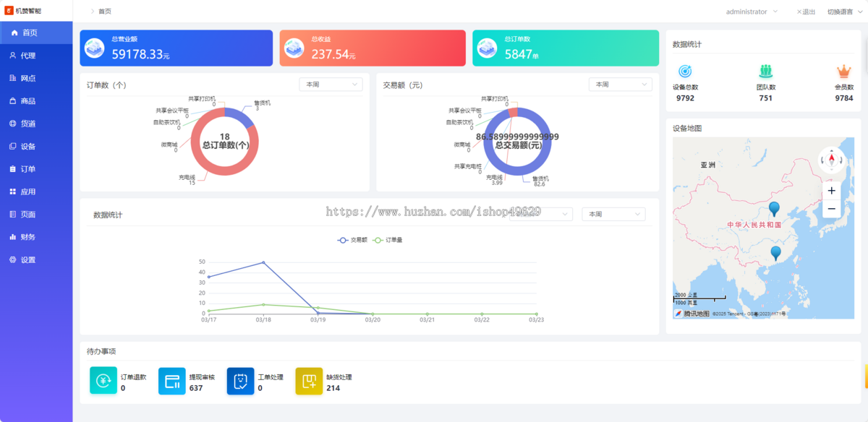This screenshot has width=868, height=422.
Task: Select the 货道 menu item
Action: coord(36,124)
